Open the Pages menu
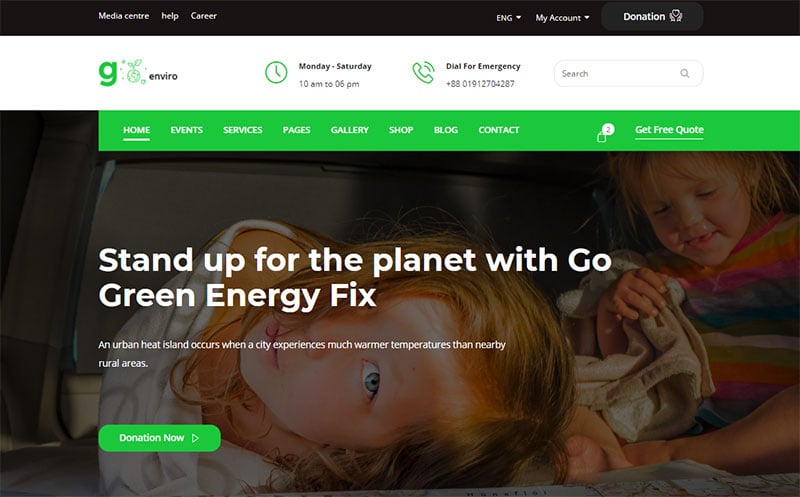Viewport: 800px width, 497px height. [296, 130]
